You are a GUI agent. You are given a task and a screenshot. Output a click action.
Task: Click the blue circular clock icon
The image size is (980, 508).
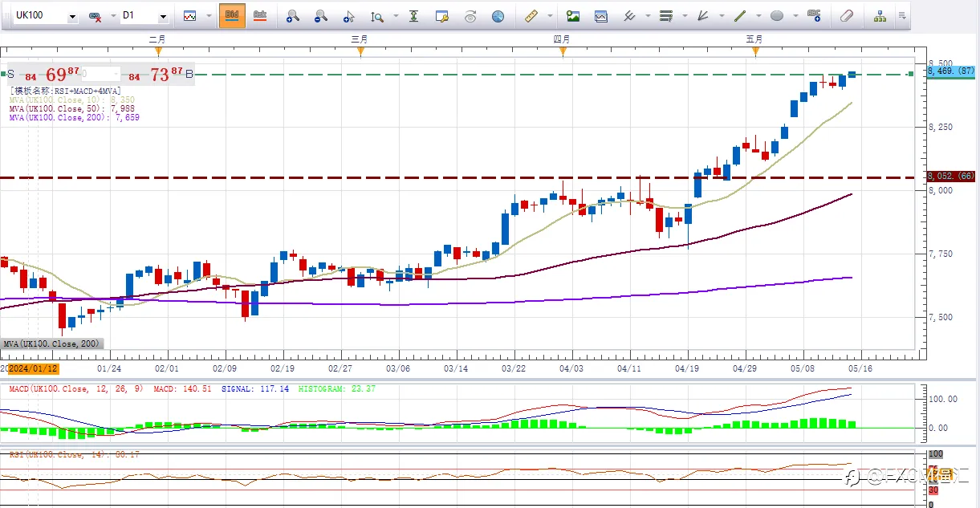pyautogui.click(x=498, y=16)
